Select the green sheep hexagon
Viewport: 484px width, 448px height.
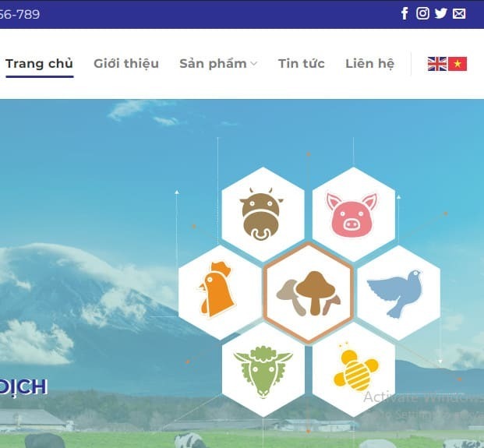tap(263, 369)
